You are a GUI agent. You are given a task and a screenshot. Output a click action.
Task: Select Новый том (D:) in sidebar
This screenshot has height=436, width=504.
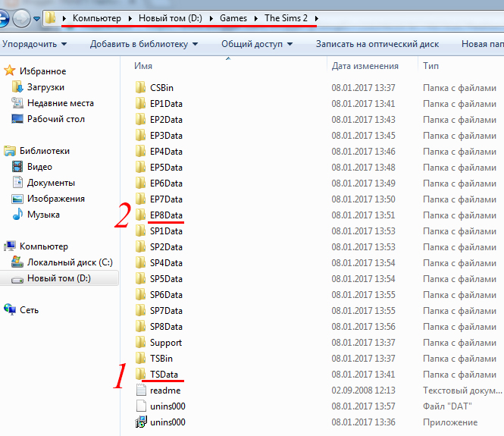[x=59, y=278]
